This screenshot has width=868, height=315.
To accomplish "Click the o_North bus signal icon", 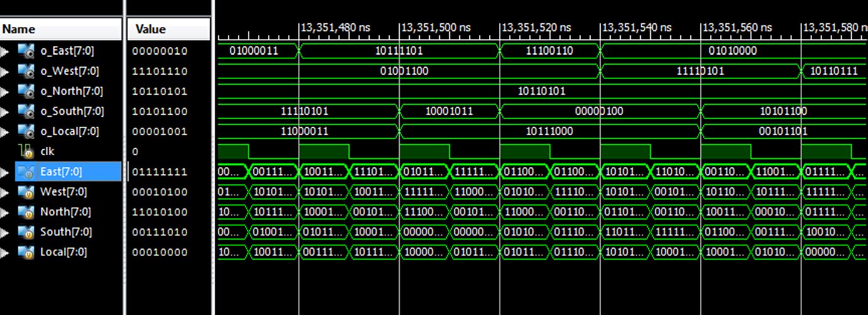I will [x=26, y=91].
